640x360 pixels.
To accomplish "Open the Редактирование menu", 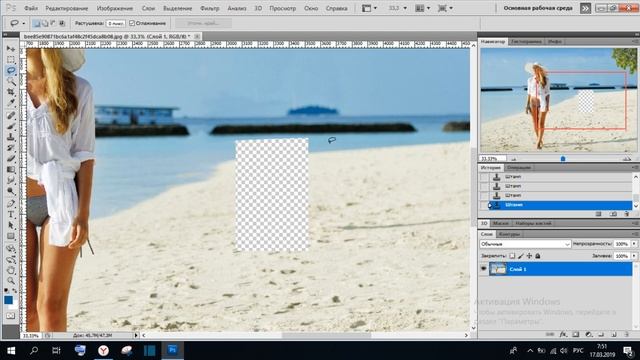I will (x=67, y=8).
